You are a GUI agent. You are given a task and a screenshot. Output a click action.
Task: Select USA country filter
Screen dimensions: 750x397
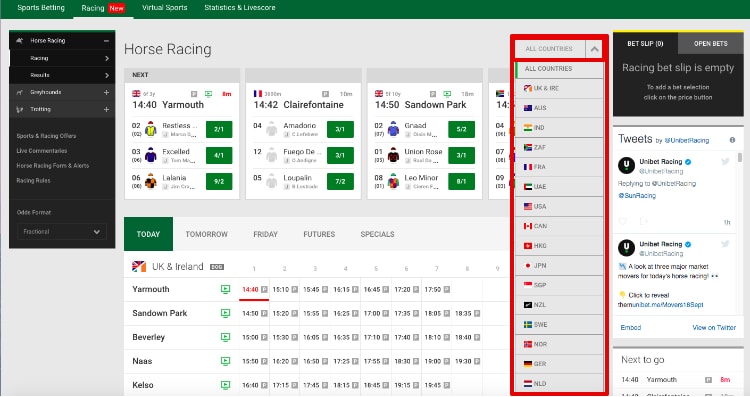point(559,207)
